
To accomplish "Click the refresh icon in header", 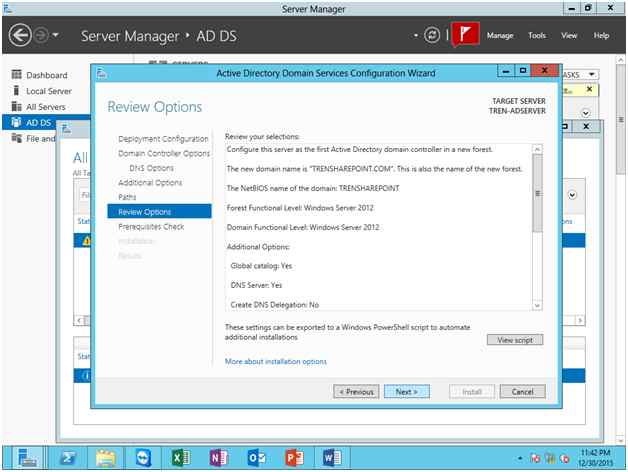I will pos(432,35).
